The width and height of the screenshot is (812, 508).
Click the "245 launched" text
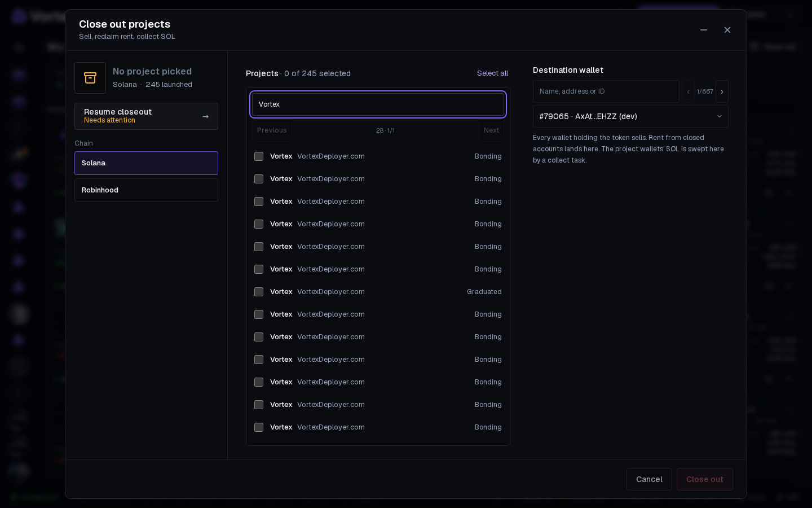(169, 85)
